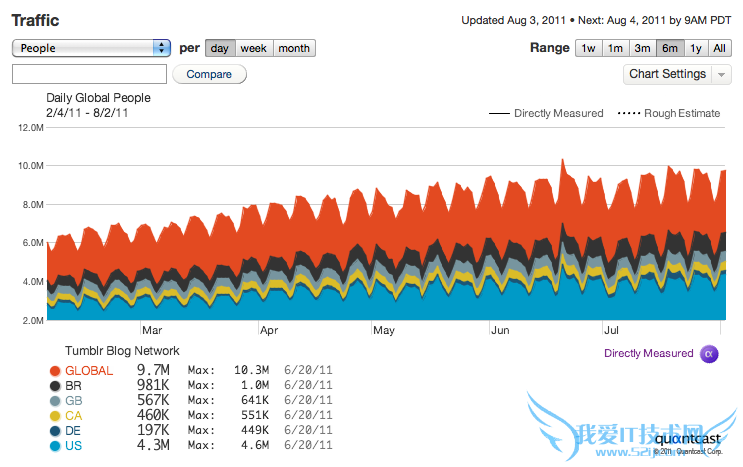Image resolution: width=743 pixels, height=467 pixels.
Task: Show All time range
Action: tap(719, 48)
